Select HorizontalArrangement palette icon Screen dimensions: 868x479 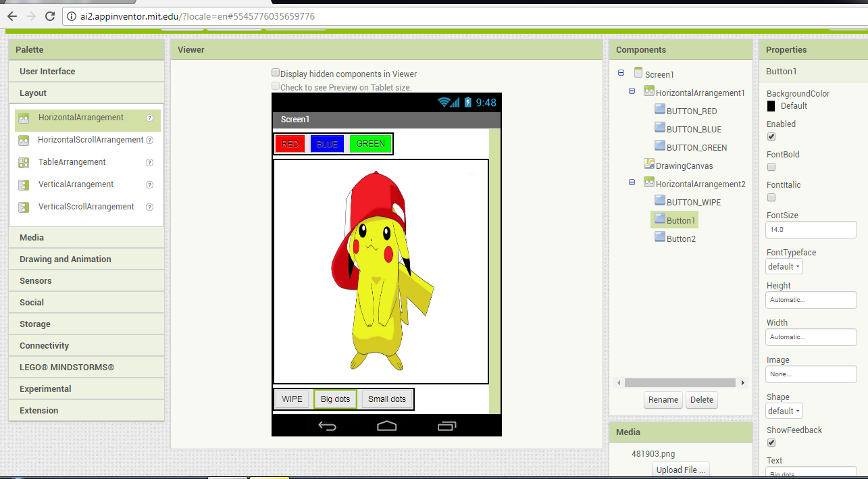click(x=24, y=118)
